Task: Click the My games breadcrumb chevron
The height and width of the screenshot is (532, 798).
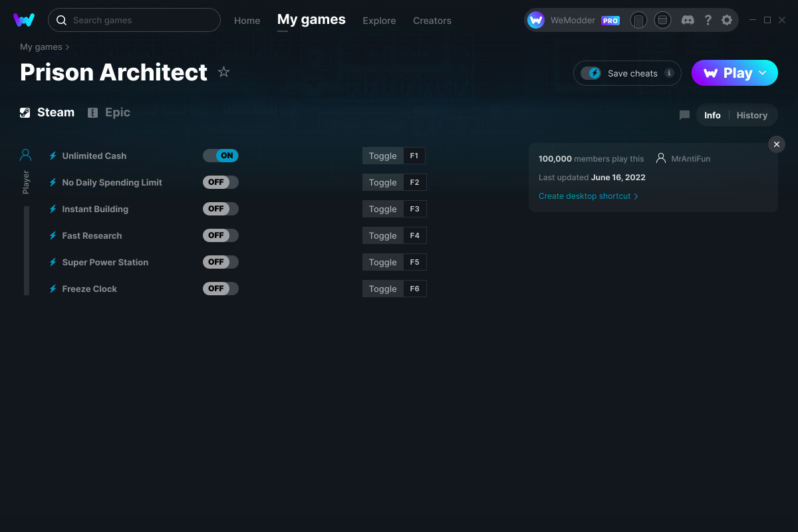Action: pos(68,47)
